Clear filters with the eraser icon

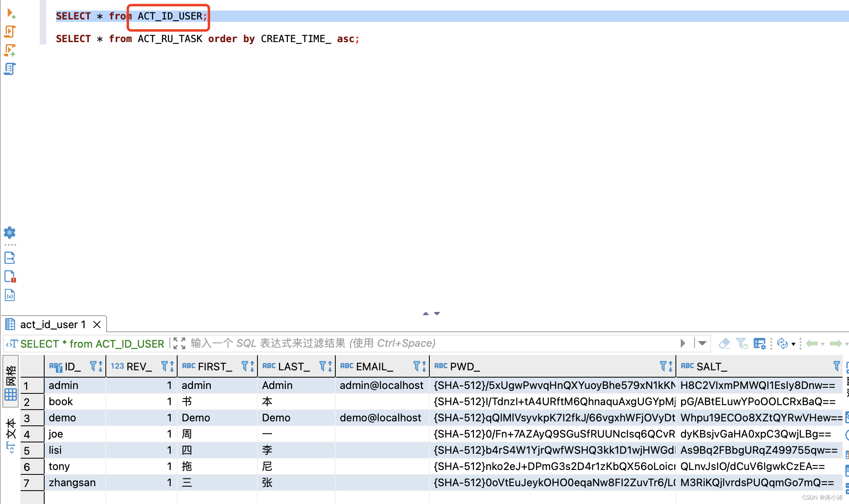click(x=724, y=344)
